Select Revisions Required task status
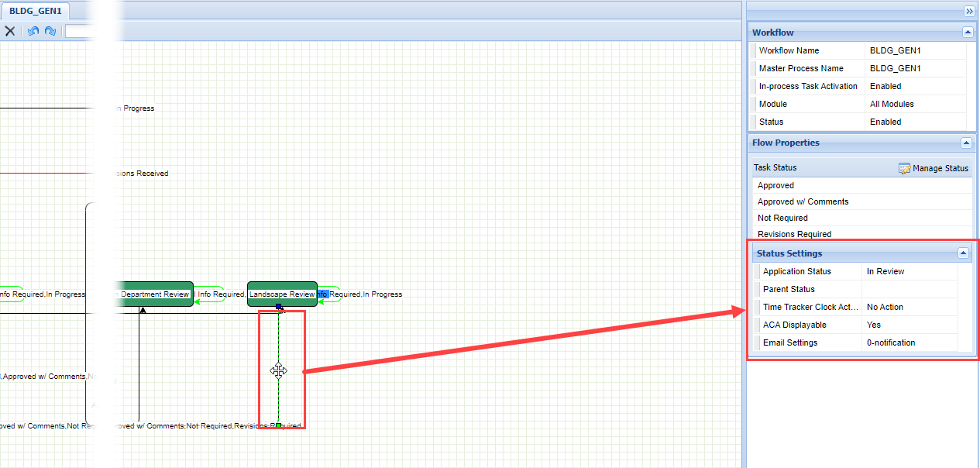The width and height of the screenshot is (980, 468). click(794, 234)
